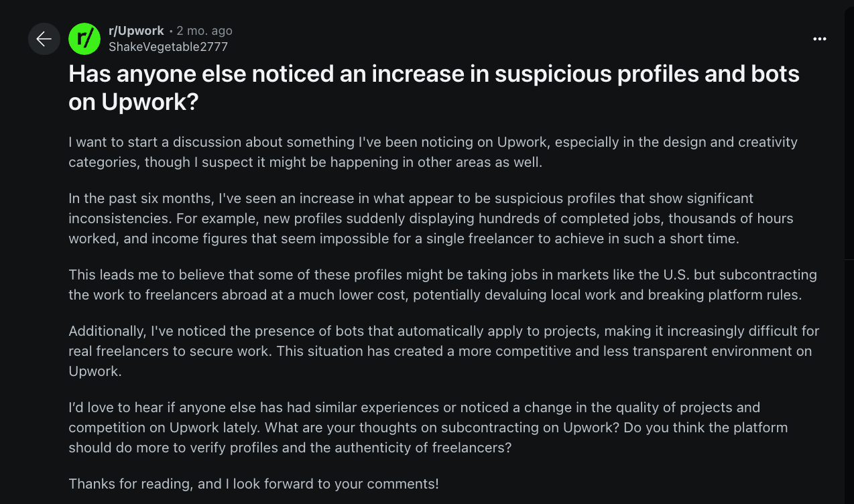Click the paragraph starting "I want to start"

tap(432, 152)
